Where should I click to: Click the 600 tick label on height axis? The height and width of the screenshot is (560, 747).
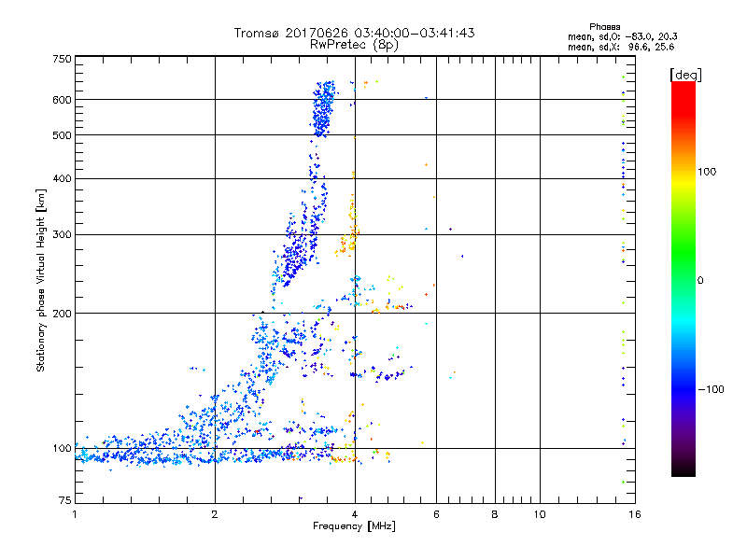pyautogui.click(x=62, y=100)
